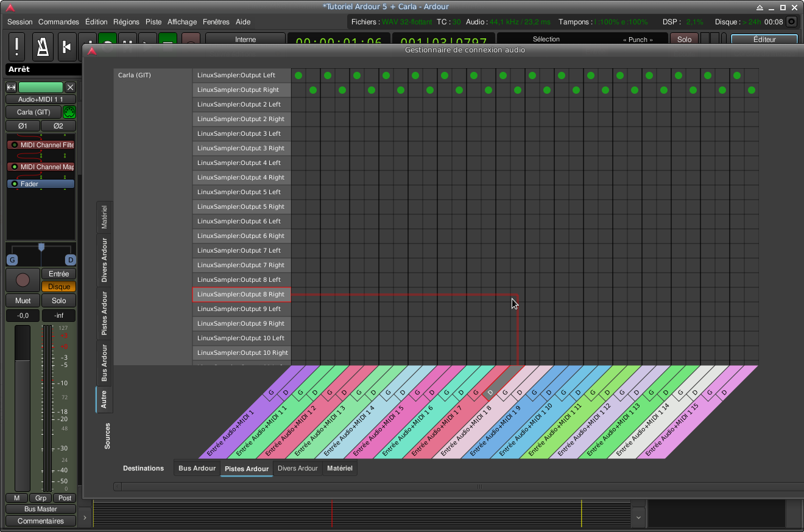
Task: Solo the track in the mixer strip
Action: (58, 301)
